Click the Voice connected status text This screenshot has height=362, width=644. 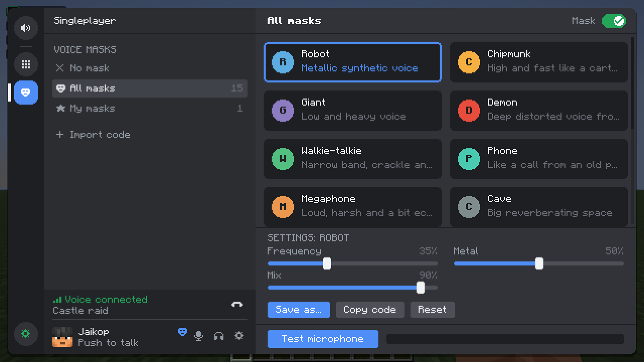106,300
